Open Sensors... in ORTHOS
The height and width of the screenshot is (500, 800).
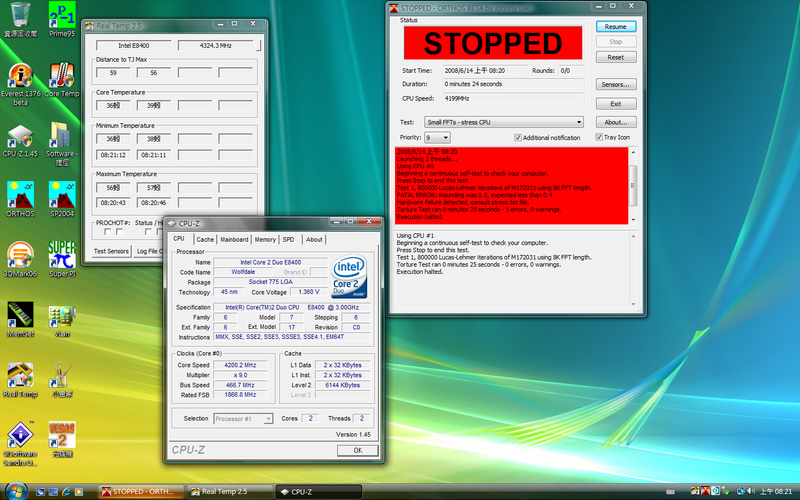click(x=616, y=84)
